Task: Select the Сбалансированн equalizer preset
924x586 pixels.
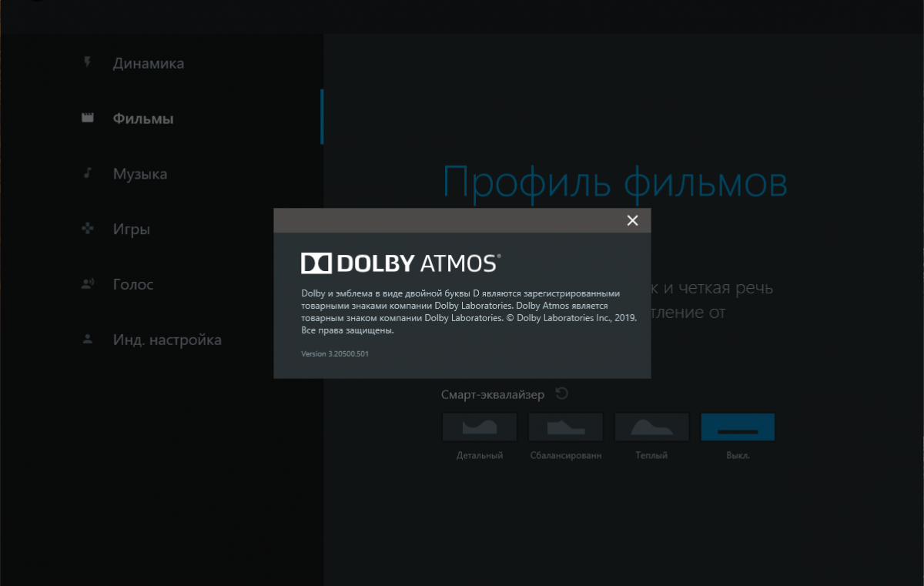Action: coord(566,427)
